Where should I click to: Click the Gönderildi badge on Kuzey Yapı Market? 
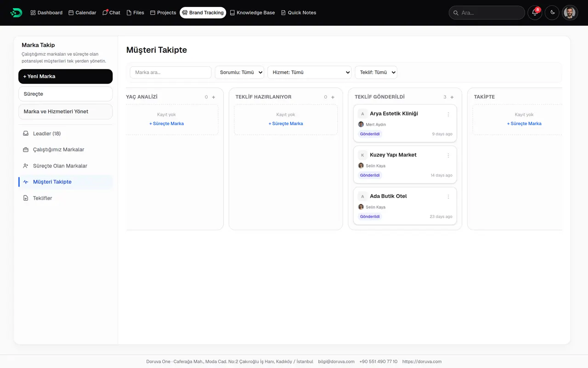(x=370, y=175)
